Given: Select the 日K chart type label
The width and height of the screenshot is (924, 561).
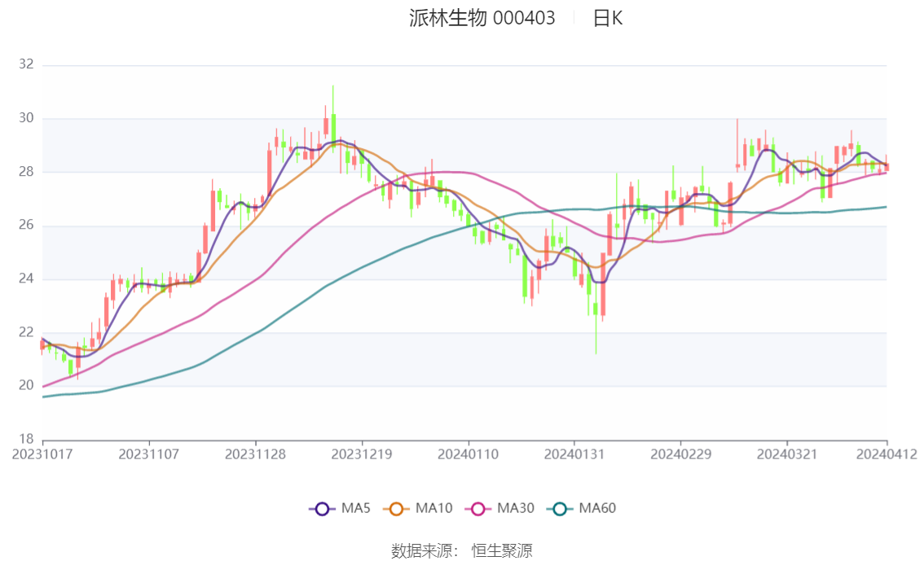Looking at the screenshot, I should [x=607, y=19].
